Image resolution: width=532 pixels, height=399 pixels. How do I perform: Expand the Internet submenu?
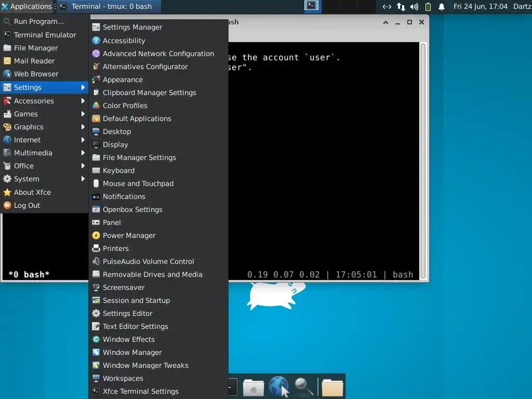point(44,140)
